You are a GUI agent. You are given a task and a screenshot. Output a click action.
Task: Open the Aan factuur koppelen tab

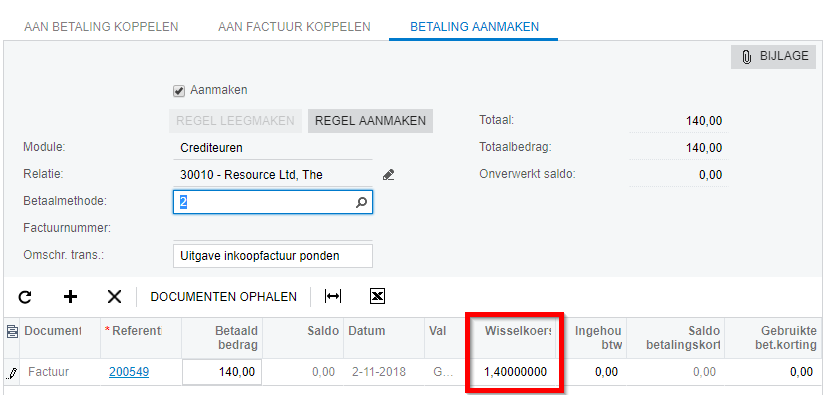294,27
